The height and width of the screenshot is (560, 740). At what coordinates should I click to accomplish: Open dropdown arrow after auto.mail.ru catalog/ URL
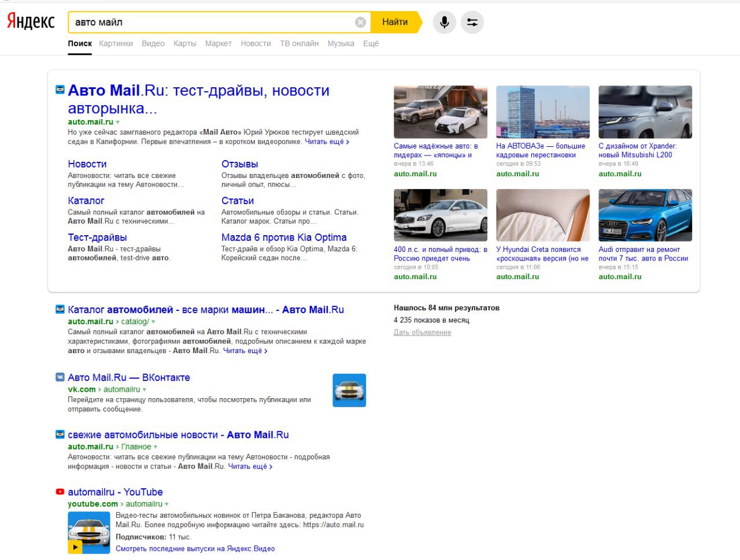(x=153, y=322)
